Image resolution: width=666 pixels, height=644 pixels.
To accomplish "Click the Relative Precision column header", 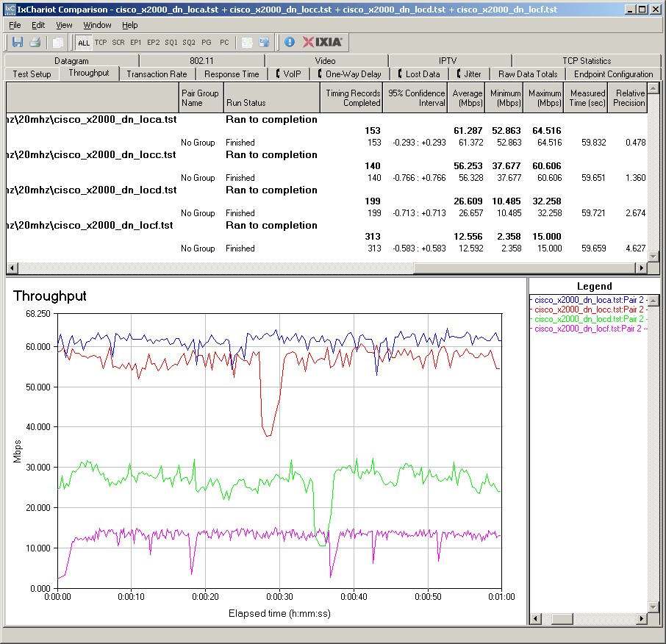I will [627, 98].
